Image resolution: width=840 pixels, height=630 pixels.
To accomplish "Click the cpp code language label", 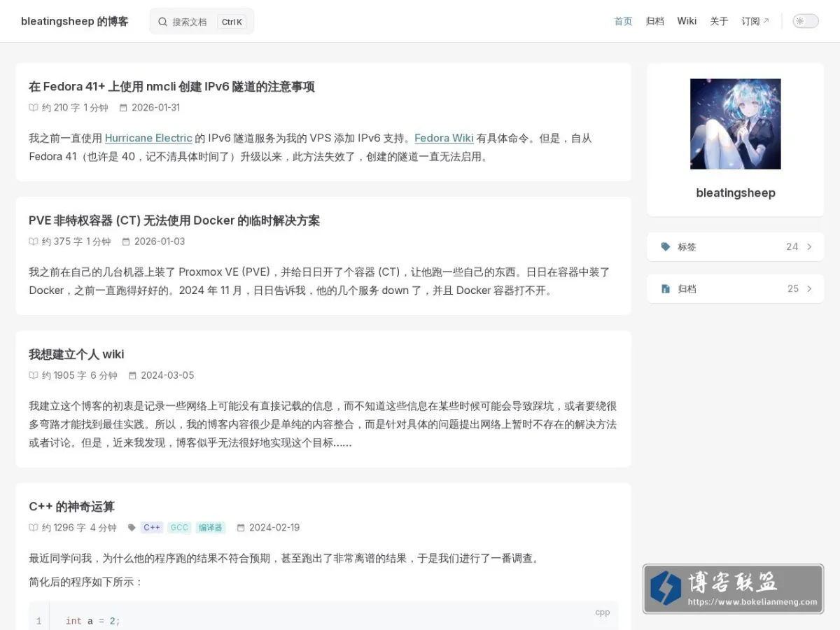I will (603, 612).
